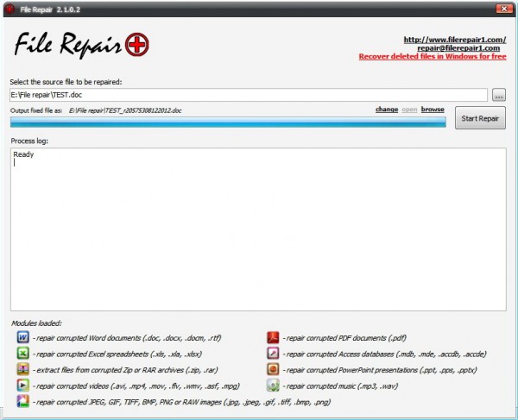Click the 'Ready' log entry

23,154
